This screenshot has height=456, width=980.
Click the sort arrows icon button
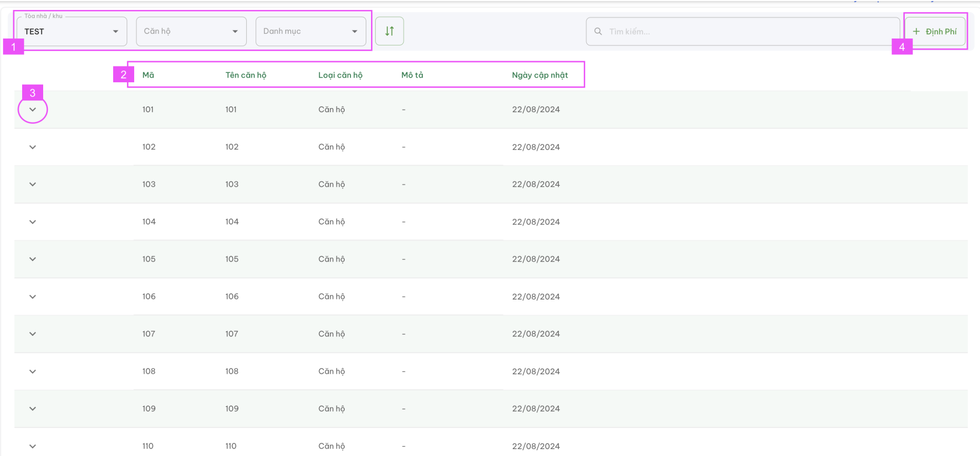pos(390,31)
